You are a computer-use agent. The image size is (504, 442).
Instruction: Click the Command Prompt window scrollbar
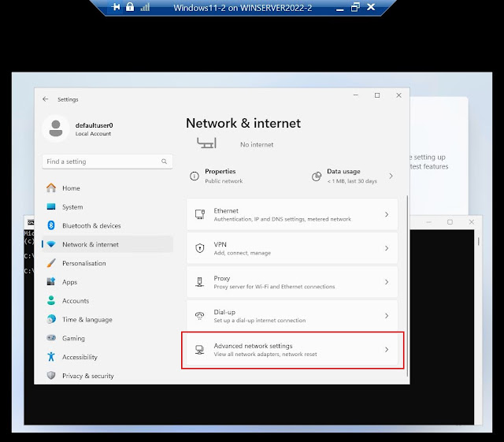tap(478, 241)
